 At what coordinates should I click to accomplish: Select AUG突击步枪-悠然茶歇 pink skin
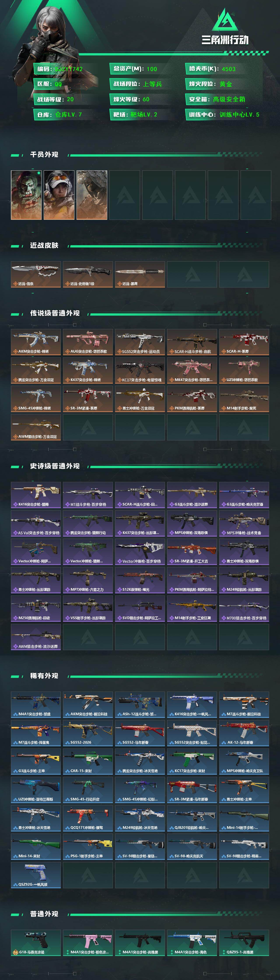(x=88, y=342)
